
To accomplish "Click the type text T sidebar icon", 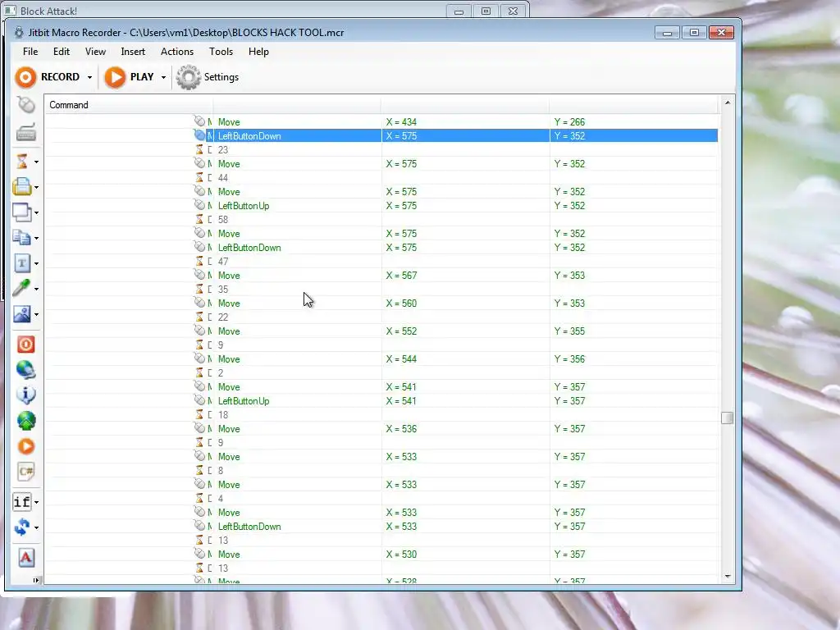I will point(22,263).
